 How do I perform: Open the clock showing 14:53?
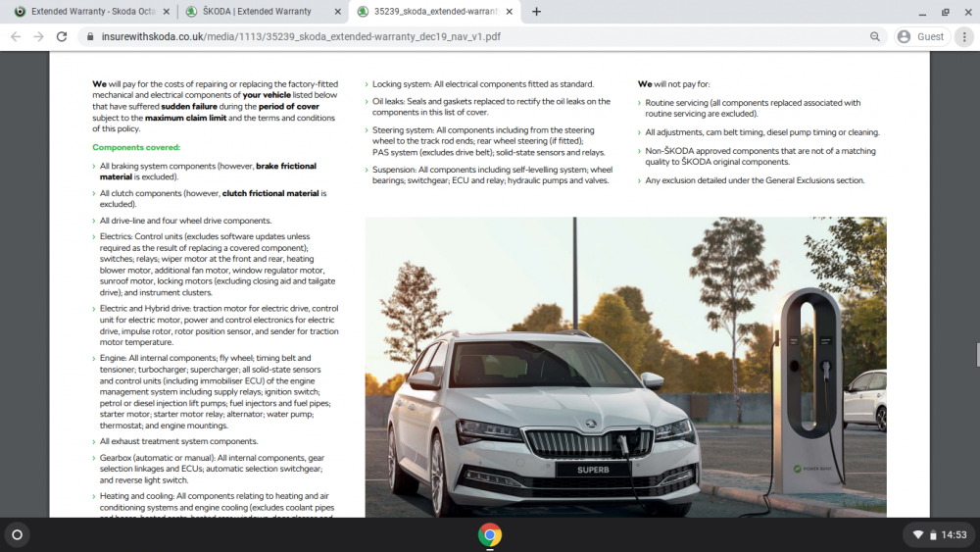954,535
